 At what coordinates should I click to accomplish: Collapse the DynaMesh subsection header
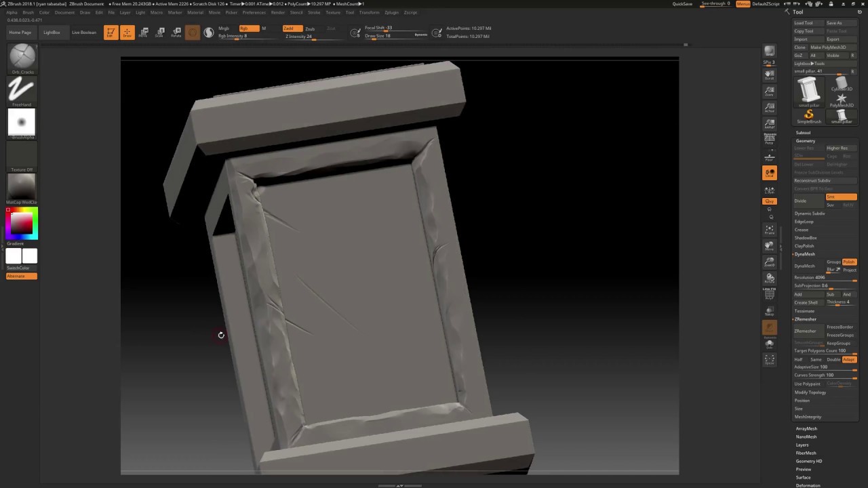804,254
